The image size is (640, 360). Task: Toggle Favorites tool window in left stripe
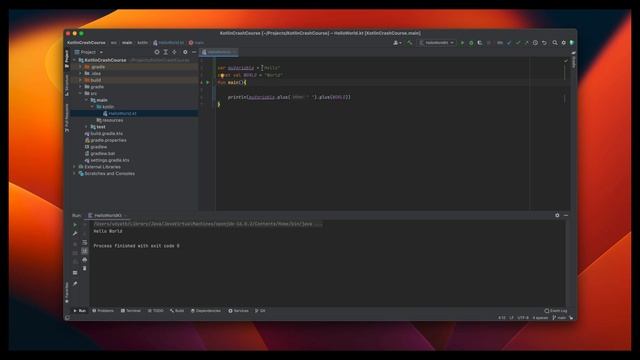point(67,293)
